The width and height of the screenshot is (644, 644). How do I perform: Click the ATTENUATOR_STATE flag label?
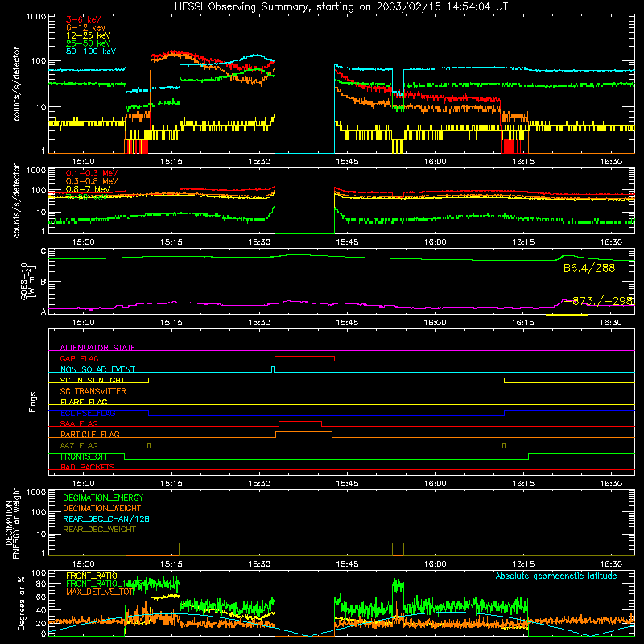pyautogui.click(x=97, y=348)
